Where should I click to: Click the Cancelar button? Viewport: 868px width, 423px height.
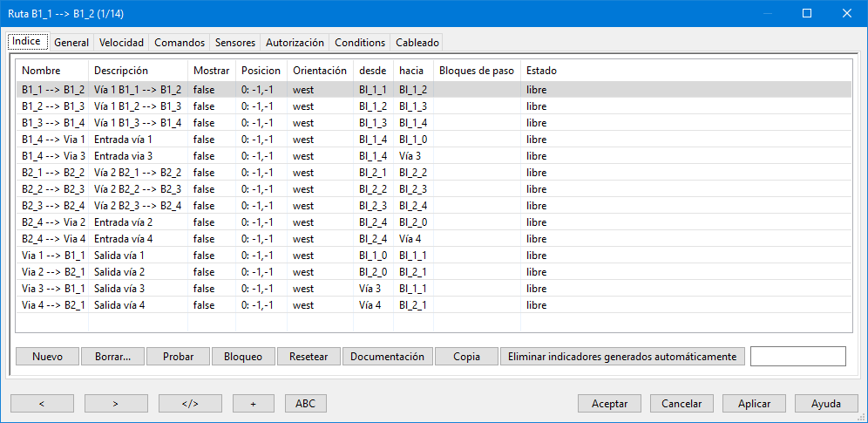682,404
